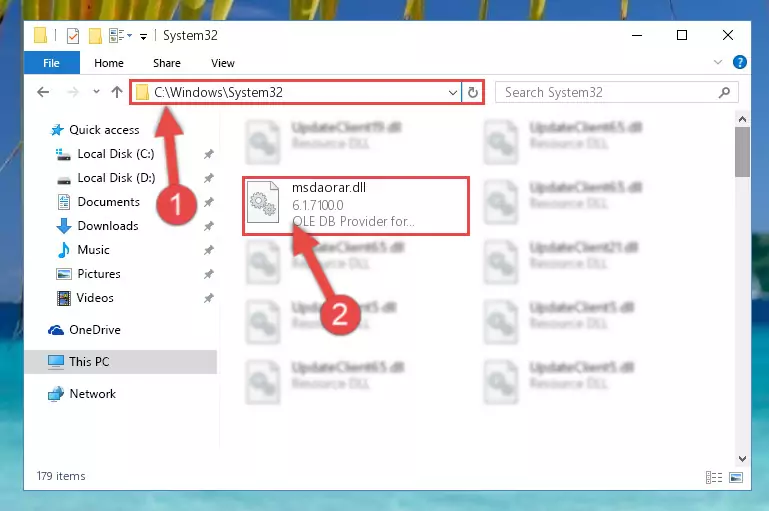Viewport: 769px width, 511px height.
Task: Click the pin icon beside Videos
Action: (x=208, y=298)
